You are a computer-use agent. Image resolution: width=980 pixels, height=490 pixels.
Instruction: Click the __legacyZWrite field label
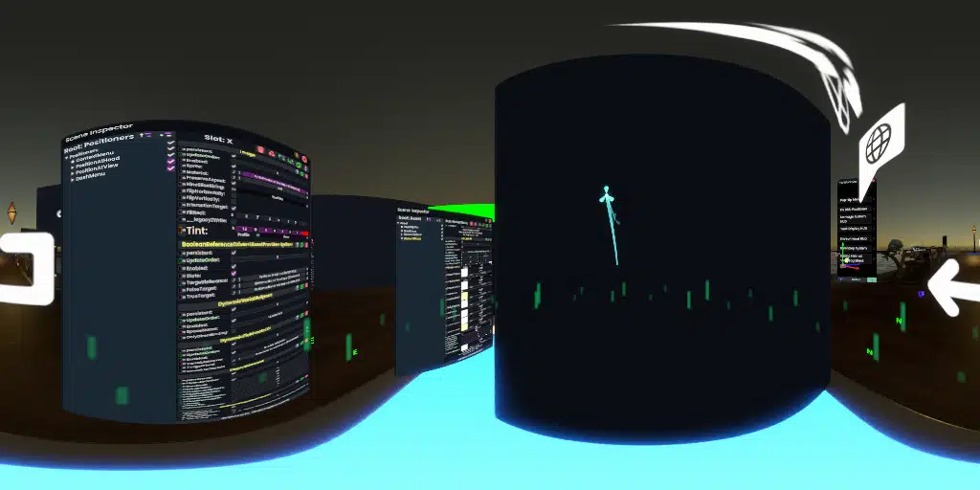click(x=207, y=220)
